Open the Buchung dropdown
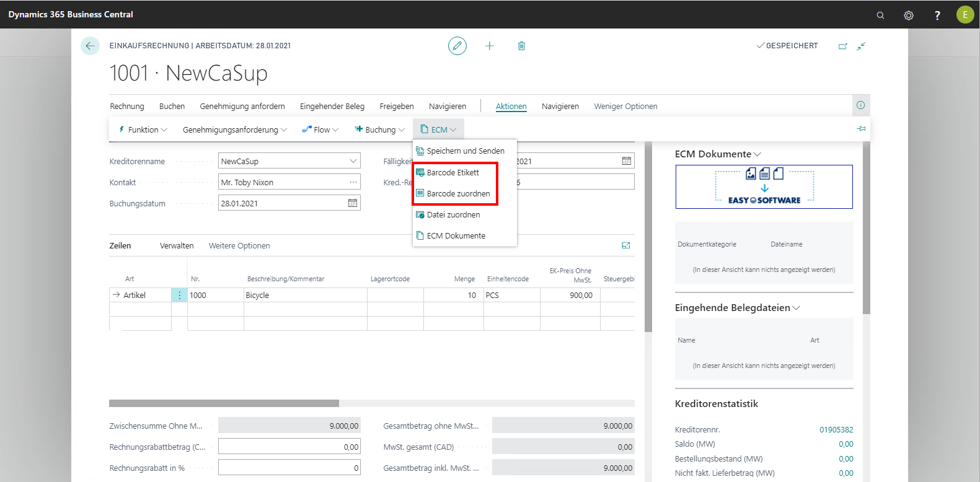 [380, 129]
